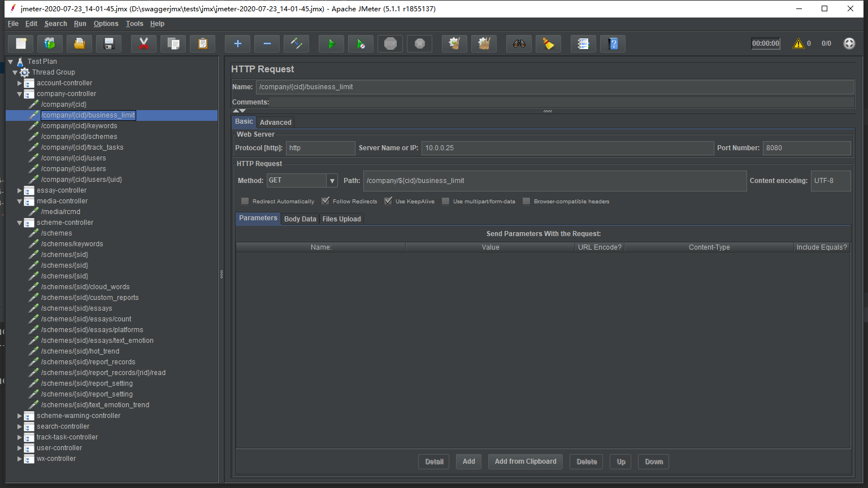This screenshot has width=868, height=488.
Task: Uncheck the Use KeepAlive checkbox
Action: click(x=388, y=201)
